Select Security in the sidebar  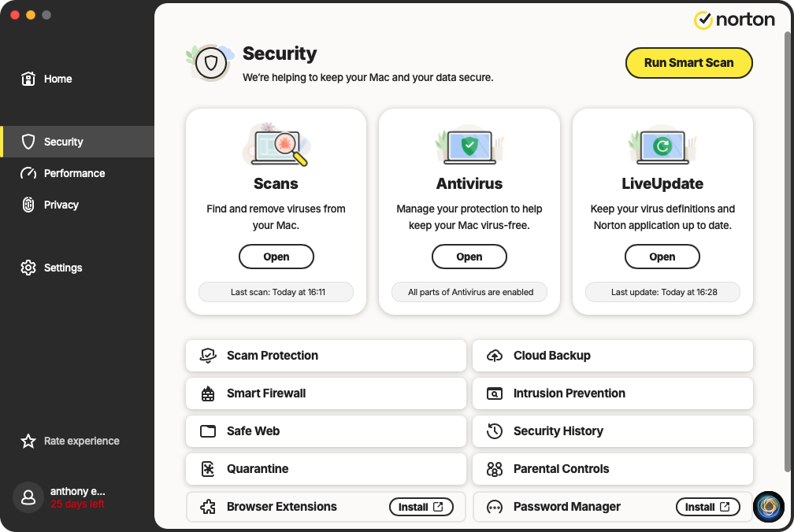(x=77, y=142)
